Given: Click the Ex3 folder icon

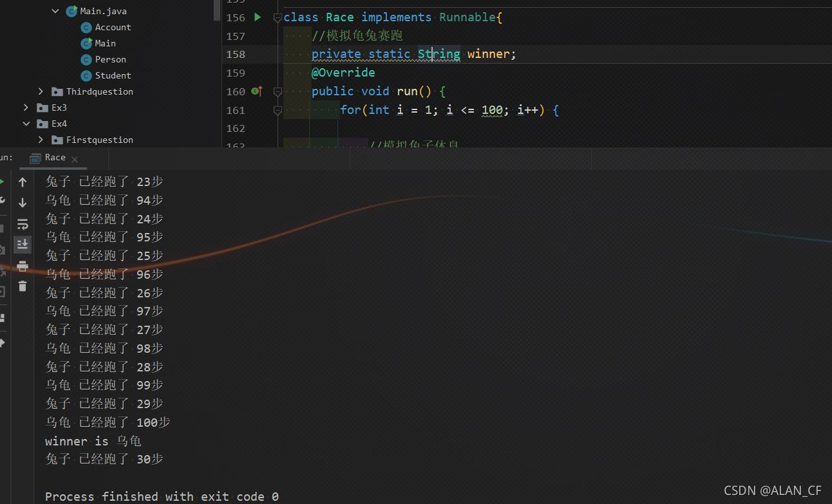Looking at the screenshot, I should coord(43,107).
